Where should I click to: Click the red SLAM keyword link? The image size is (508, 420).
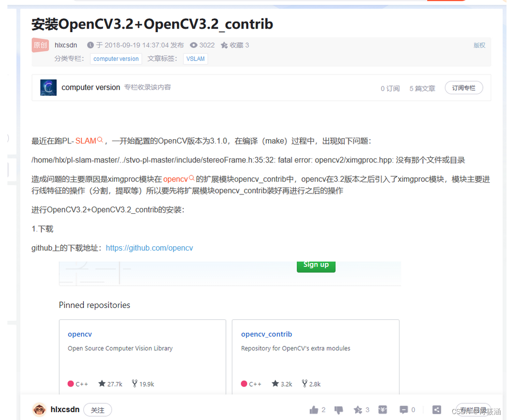pos(86,141)
